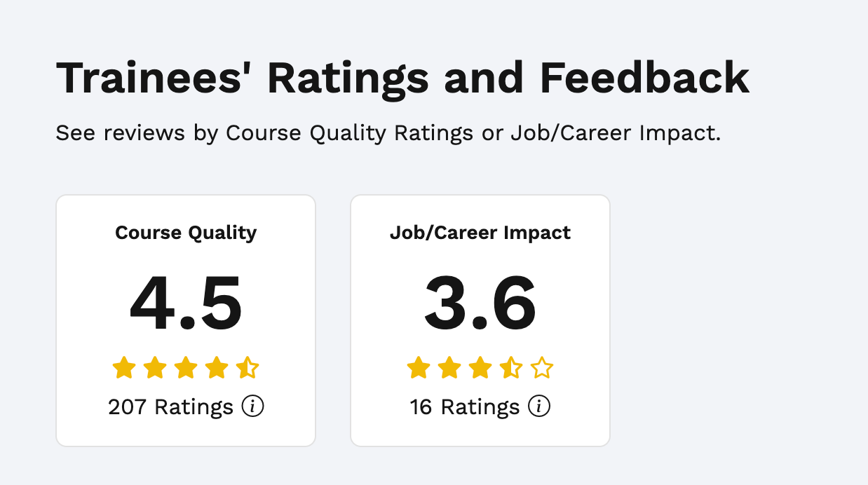This screenshot has height=485, width=868.
Task: Click the third Course Quality star
Action: click(x=186, y=368)
